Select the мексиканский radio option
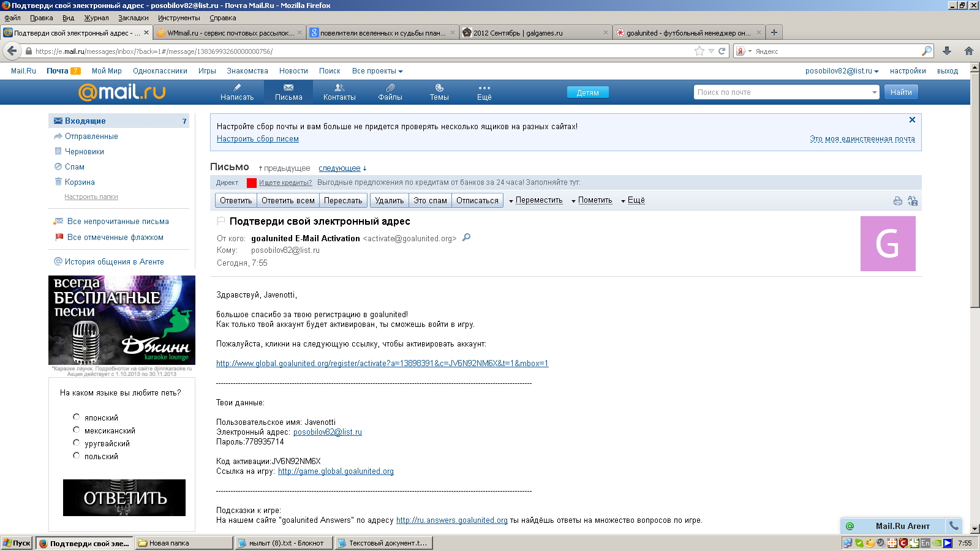 (x=77, y=430)
